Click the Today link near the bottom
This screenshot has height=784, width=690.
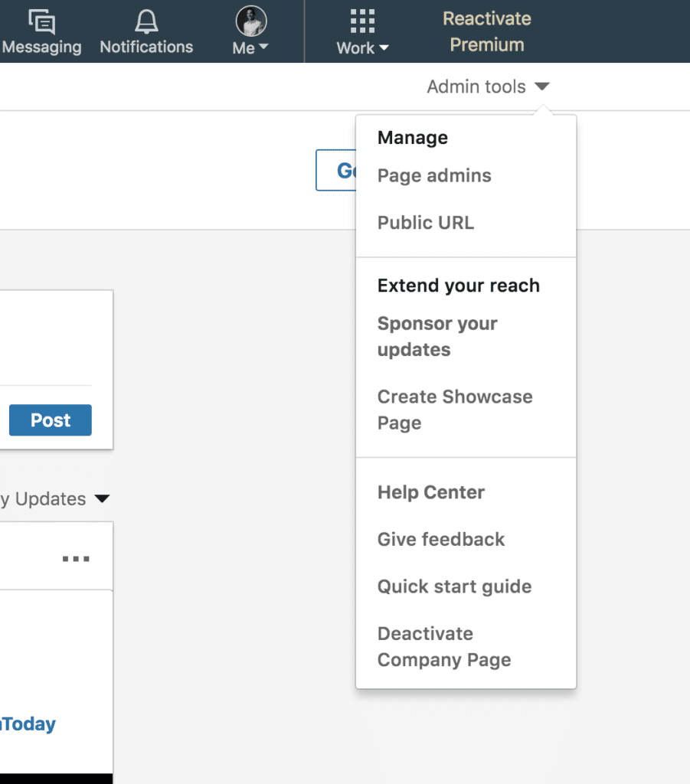(x=29, y=724)
